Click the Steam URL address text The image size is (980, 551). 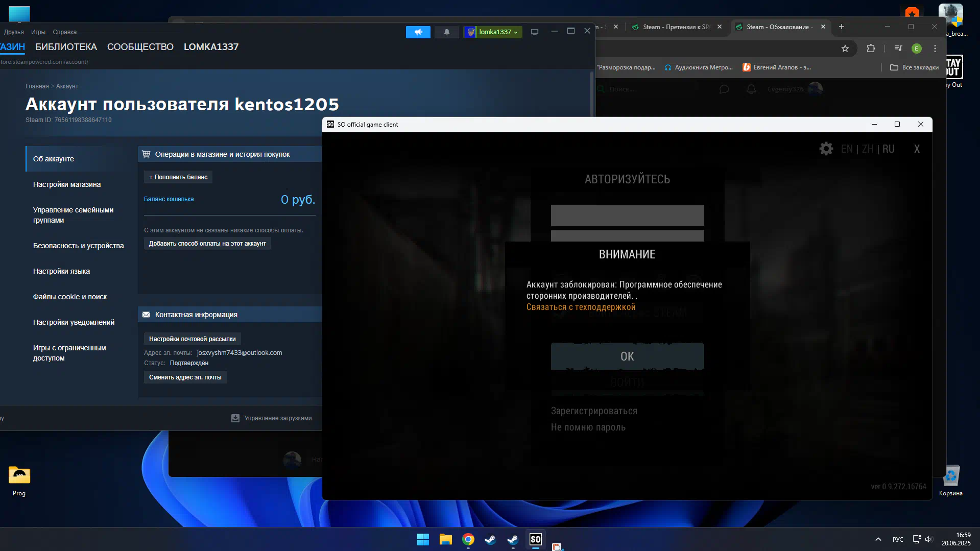(x=44, y=62)
